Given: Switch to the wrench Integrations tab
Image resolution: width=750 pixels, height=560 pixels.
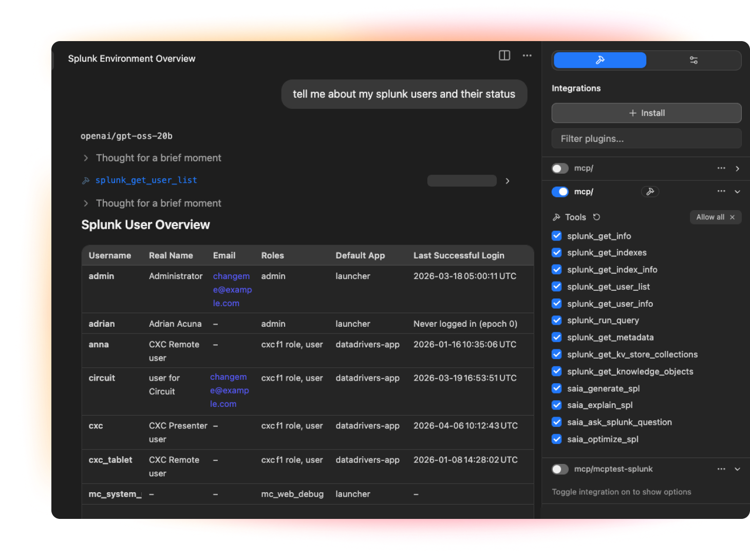Looking at the screenshot, I should (600, 60).
